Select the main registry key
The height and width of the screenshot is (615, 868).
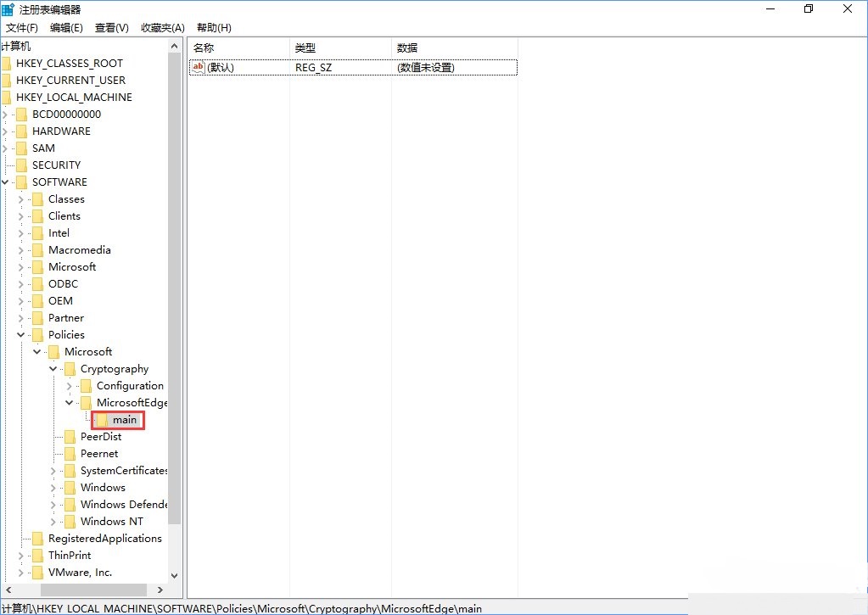[125, 420]
